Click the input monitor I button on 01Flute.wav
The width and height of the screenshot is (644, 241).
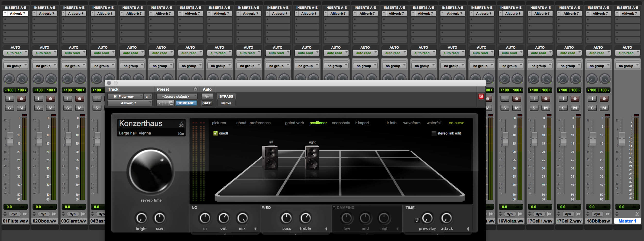(x=10, y=99)
